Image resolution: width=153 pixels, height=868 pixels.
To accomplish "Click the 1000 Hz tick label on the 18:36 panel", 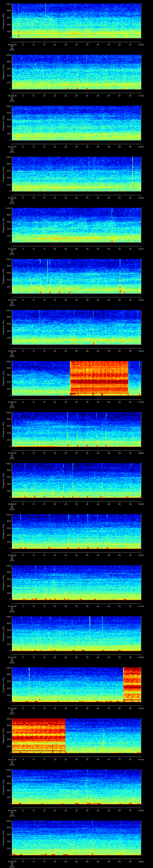I will [x=8, y=362].
